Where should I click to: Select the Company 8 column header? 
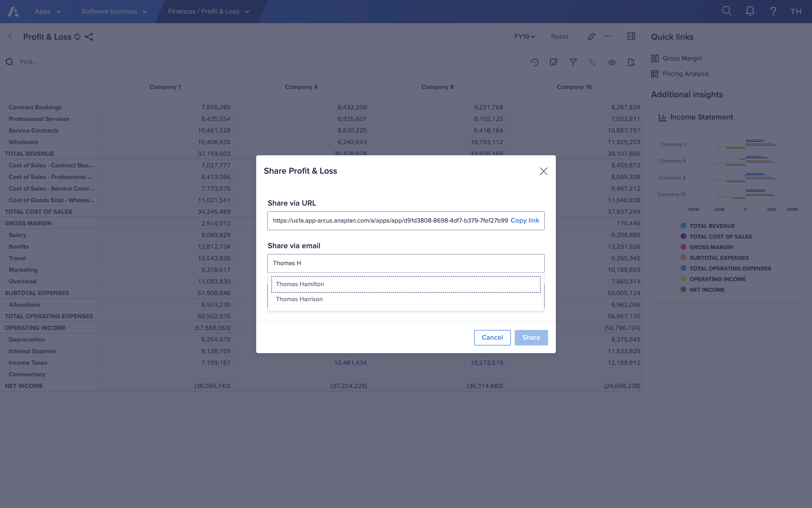click(x=437, y=87)
